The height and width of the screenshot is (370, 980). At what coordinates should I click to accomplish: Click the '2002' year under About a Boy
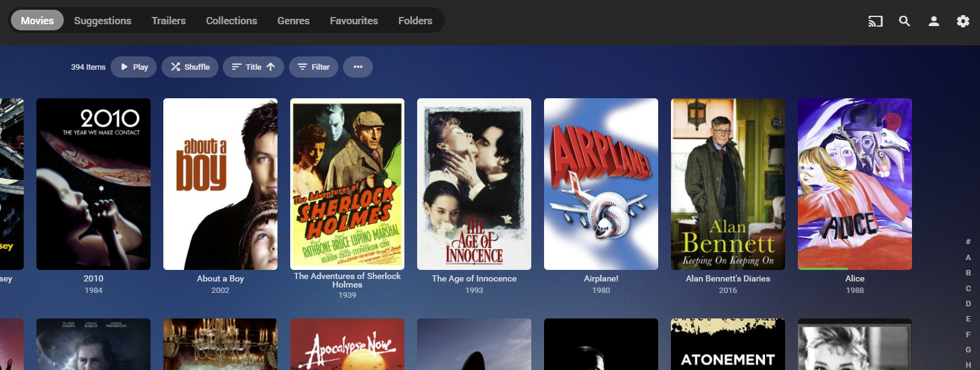pyautogui.click(x=220, y=291)
